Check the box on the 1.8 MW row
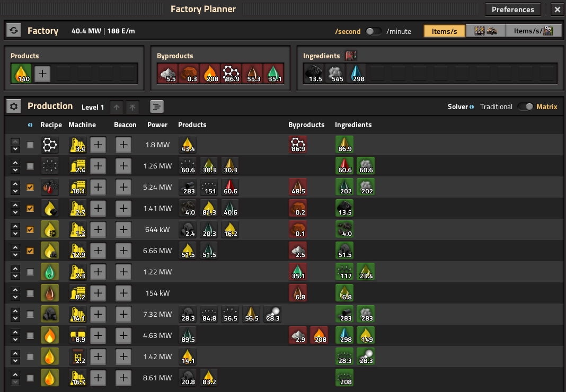This screenshot has width=566, height=392. (30, 145)
